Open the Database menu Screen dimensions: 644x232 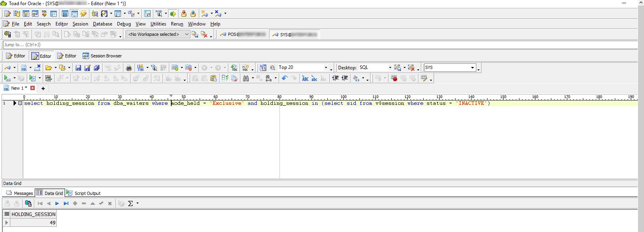(x=103, y=24)
